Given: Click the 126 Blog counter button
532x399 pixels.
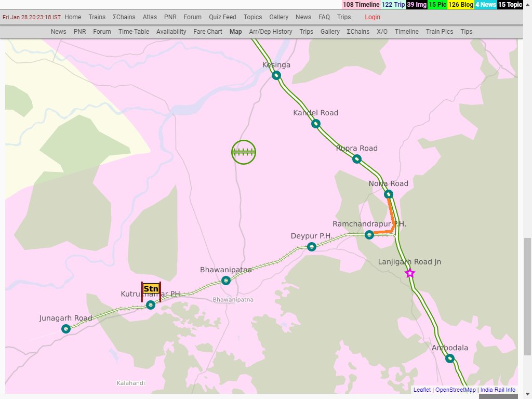Looking at the screenshot, I should (x=461, y=4).
